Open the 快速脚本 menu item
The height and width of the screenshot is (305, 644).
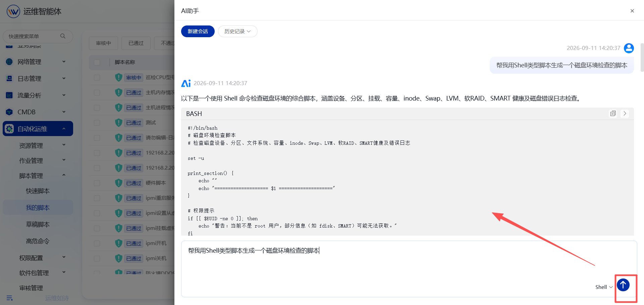click(38, 191)
